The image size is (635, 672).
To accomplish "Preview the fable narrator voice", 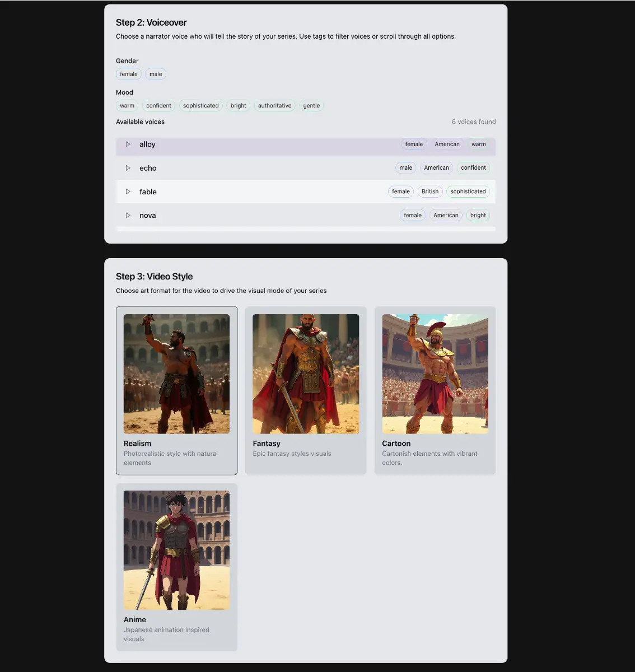I will pyautogui.click(x=128, y=192).
